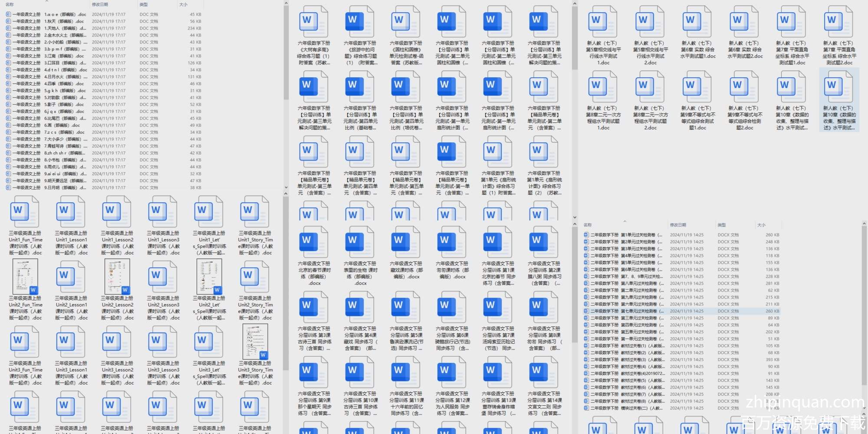Viewport: 868px width, 434px height.
Task: Sort top-left list by 名称 column header
Action: (10, 4)
